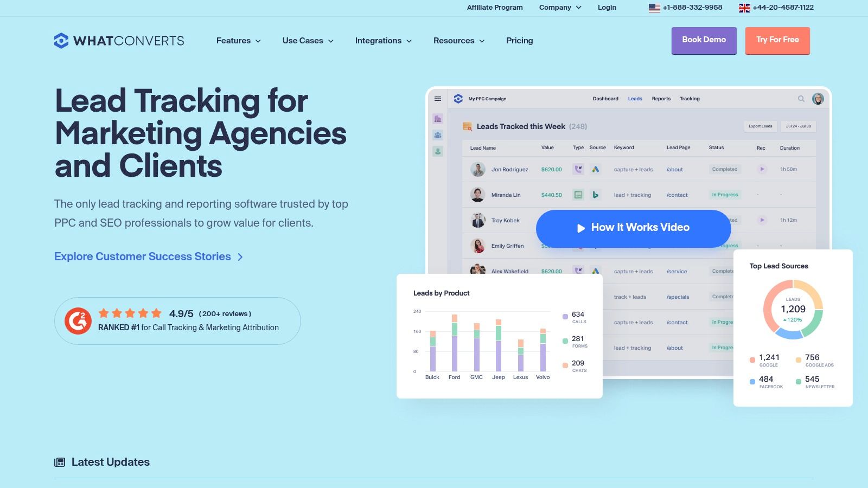Click the search magnifier in the dashboard nav
Screen dimensions: 868x488
pos(801,99)
